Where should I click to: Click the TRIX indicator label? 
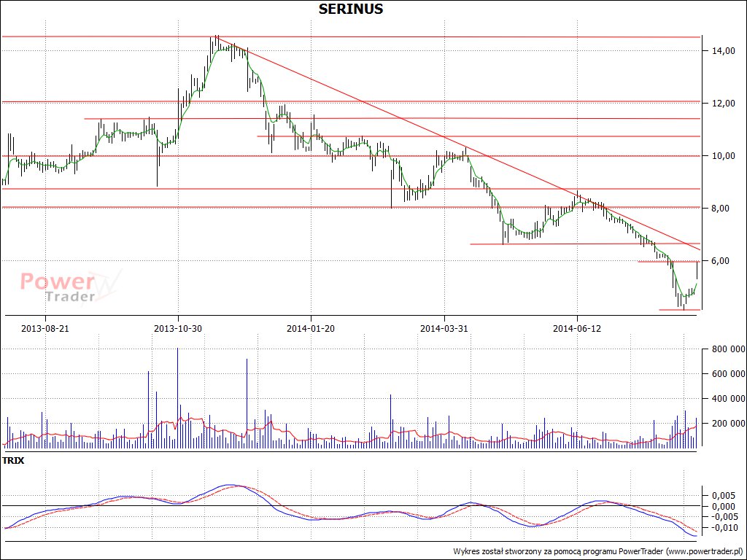(13, 461)
